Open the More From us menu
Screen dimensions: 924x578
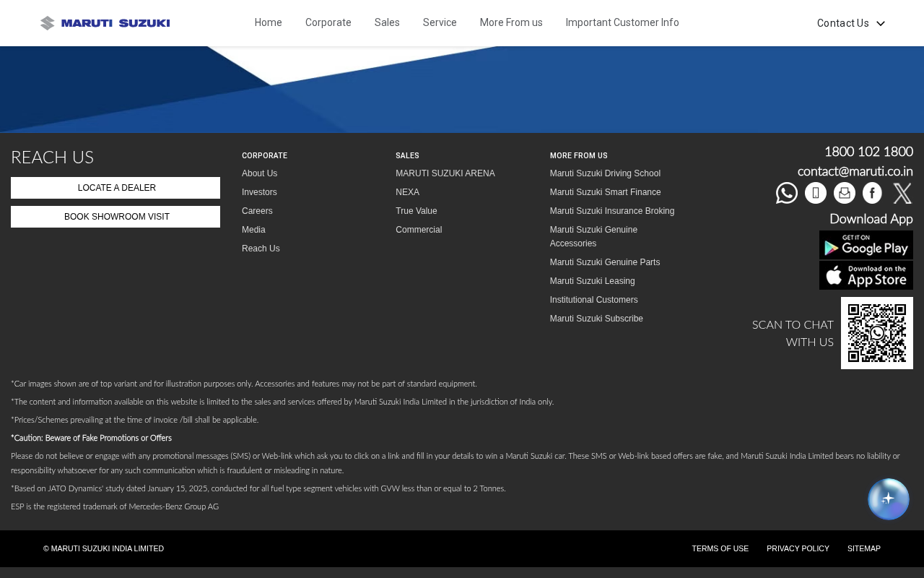[511, 22]
